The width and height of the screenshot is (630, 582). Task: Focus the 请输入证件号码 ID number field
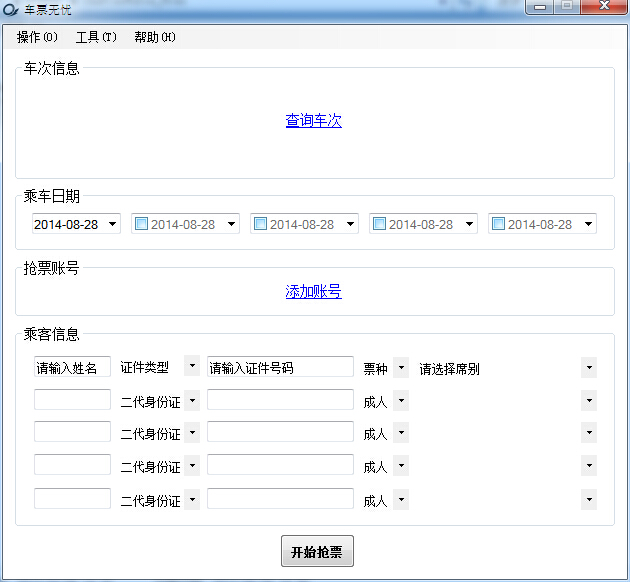280,366
